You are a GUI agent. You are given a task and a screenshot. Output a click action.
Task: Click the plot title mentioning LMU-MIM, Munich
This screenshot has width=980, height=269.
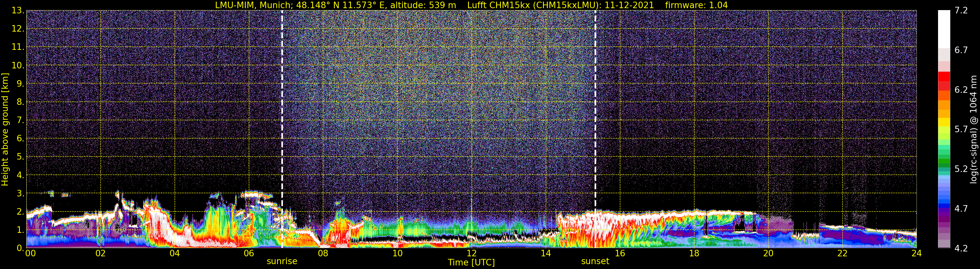tap(471, 5)
